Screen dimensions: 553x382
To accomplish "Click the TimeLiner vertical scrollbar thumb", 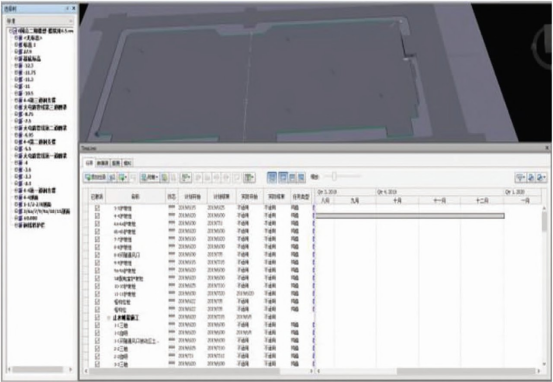I will click(x=545, y=222).
